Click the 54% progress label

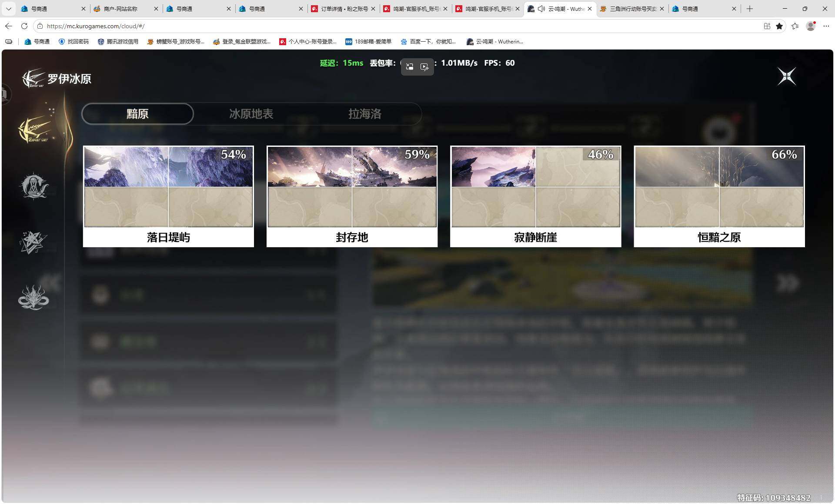tap(234, 154)
